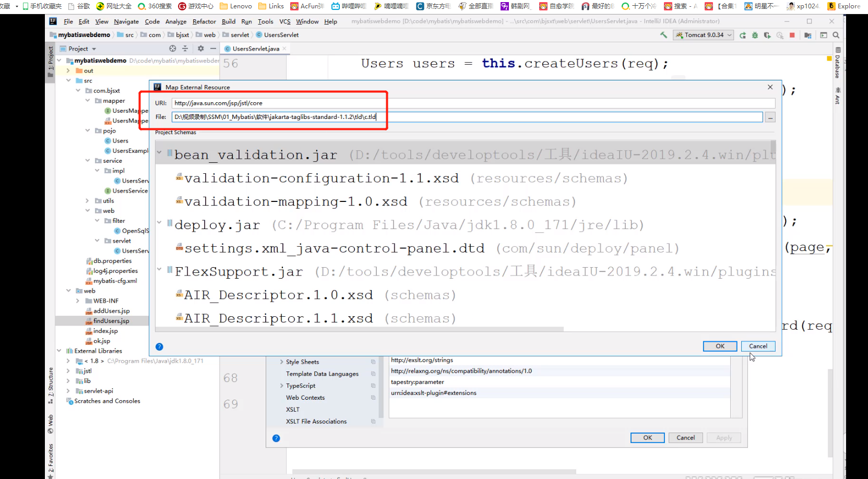
Task: Click OK in the Settings dialog
Action: click(x=647, y=438)
